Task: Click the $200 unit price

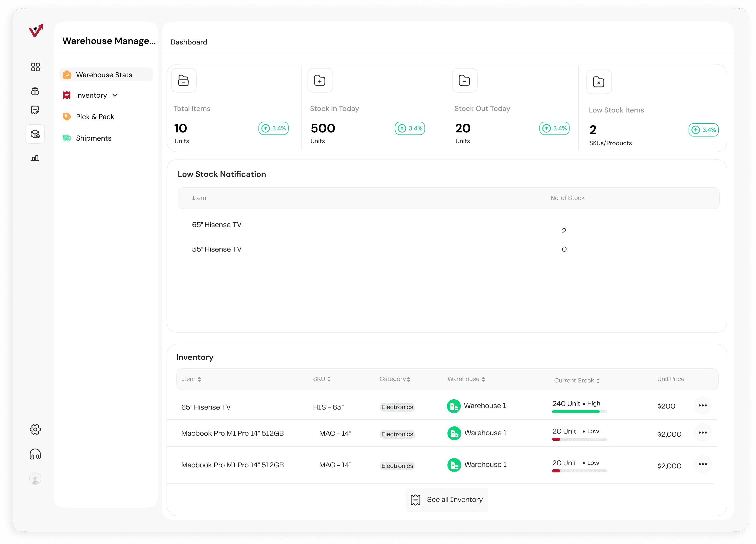Action: click(666, 406)
